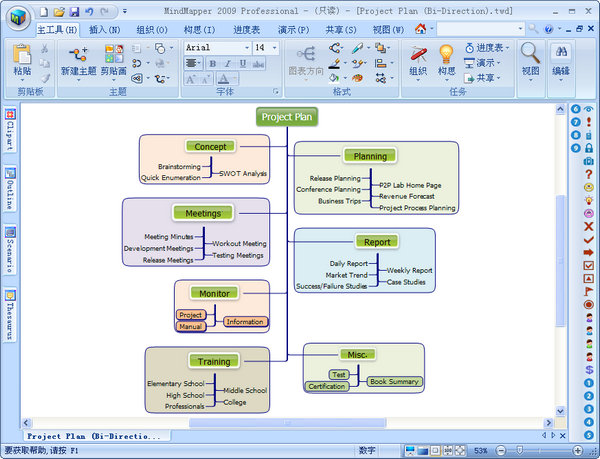Toggle underline text formatting
Viewport: 600px width, 459px height.
241,64
